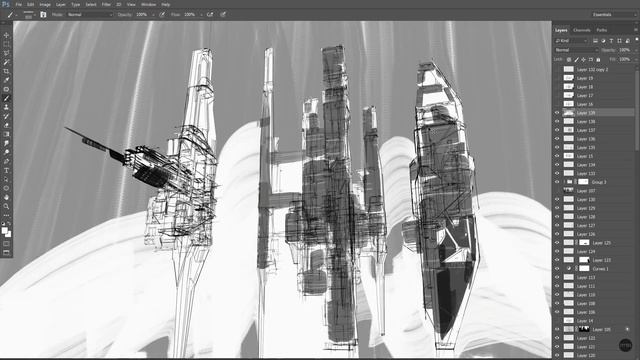Select the Rectangular Marquee tool

coord(6,44)
